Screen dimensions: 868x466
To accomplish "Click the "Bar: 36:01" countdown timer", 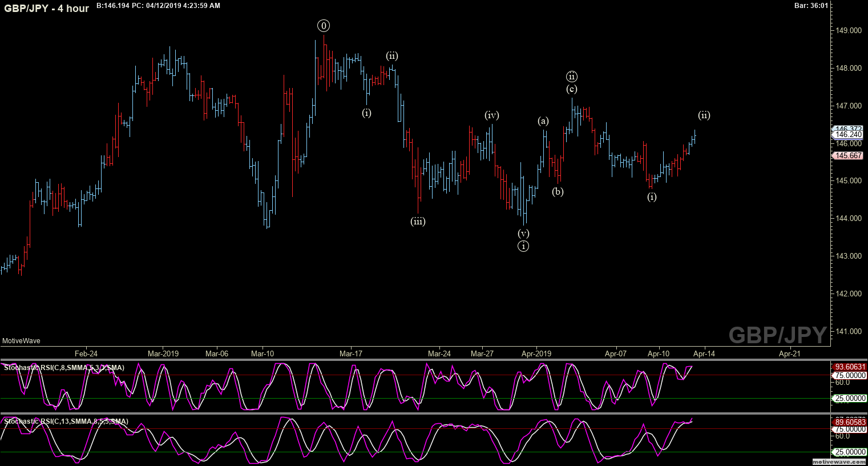I will 811,6.
